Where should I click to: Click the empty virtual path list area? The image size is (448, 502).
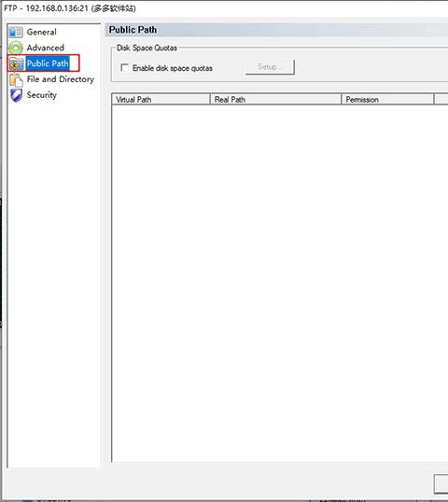point(280,283)
